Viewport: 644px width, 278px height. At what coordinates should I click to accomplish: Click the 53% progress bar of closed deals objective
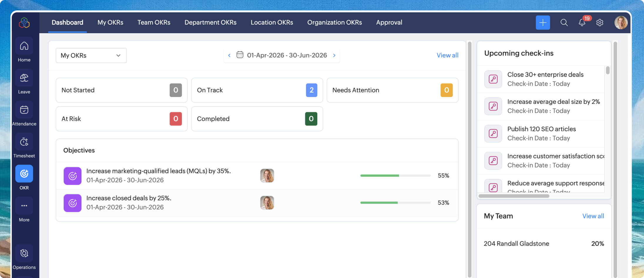pyautogui.click(x=395, y=202)
